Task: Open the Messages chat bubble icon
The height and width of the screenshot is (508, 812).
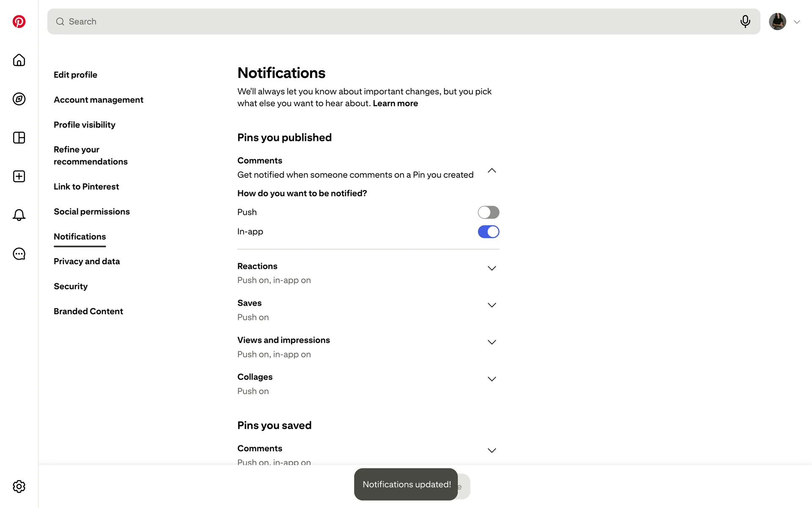Action: [19, 254]
